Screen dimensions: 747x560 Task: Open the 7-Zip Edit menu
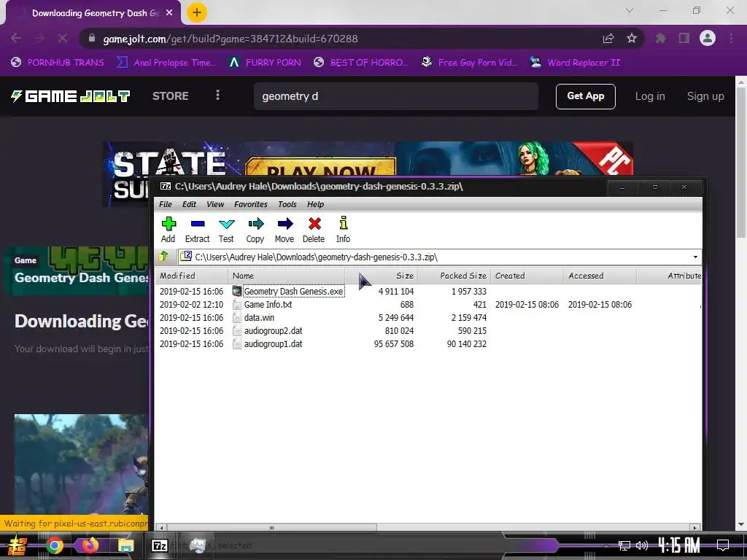tap(189, 204)
